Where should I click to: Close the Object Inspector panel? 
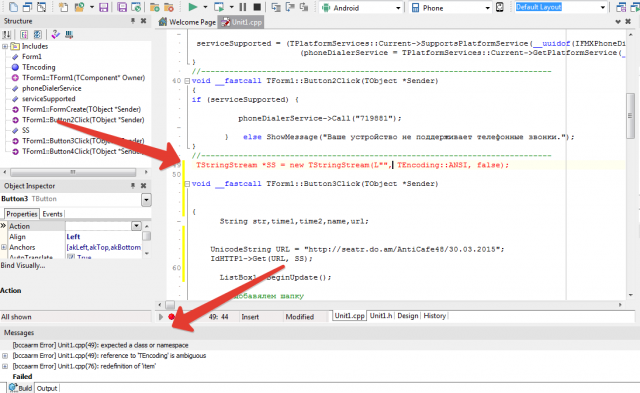143,186
